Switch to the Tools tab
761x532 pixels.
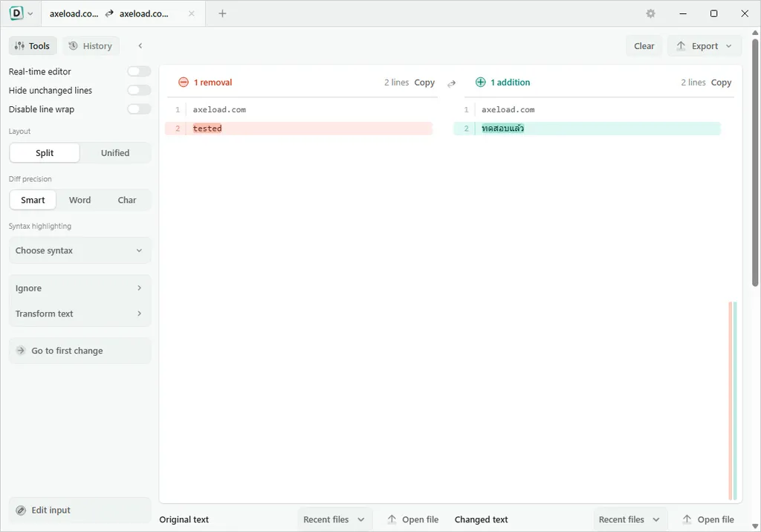(x=33, y=45)
